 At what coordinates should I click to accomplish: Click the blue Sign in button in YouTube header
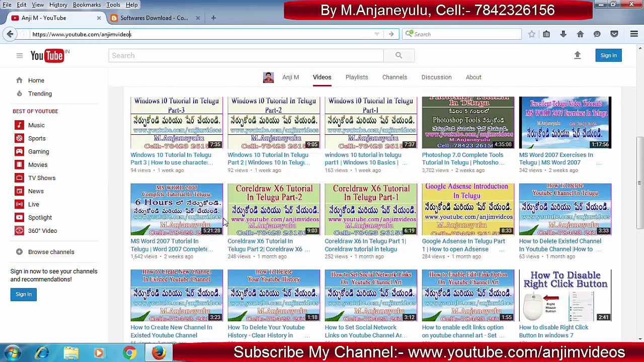(x=608, y=55)
